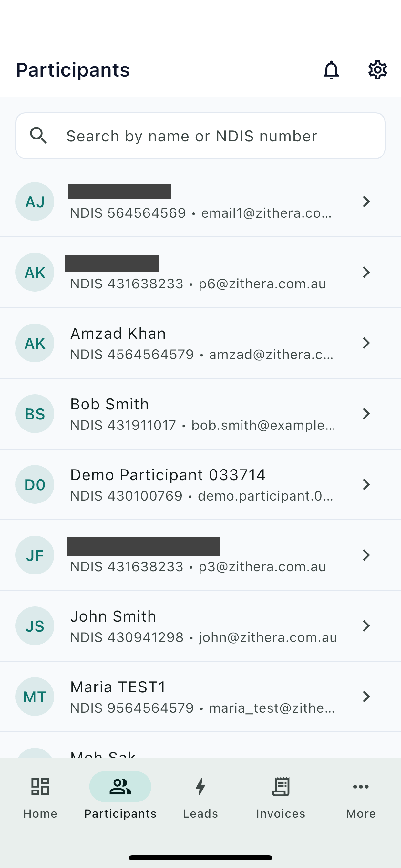Screen dimensions: 401x868
Task: Expand the AJ participant row chevron
Action: [x=366, y=201]
